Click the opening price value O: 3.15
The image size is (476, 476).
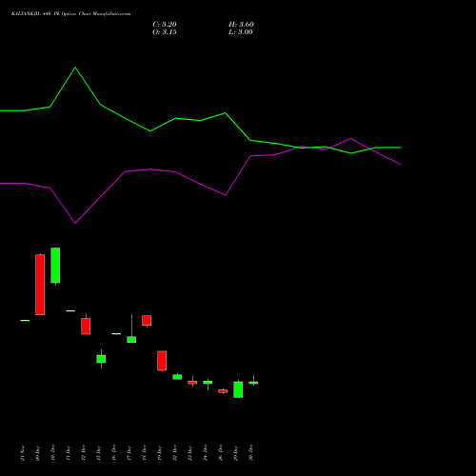[165, 32]
